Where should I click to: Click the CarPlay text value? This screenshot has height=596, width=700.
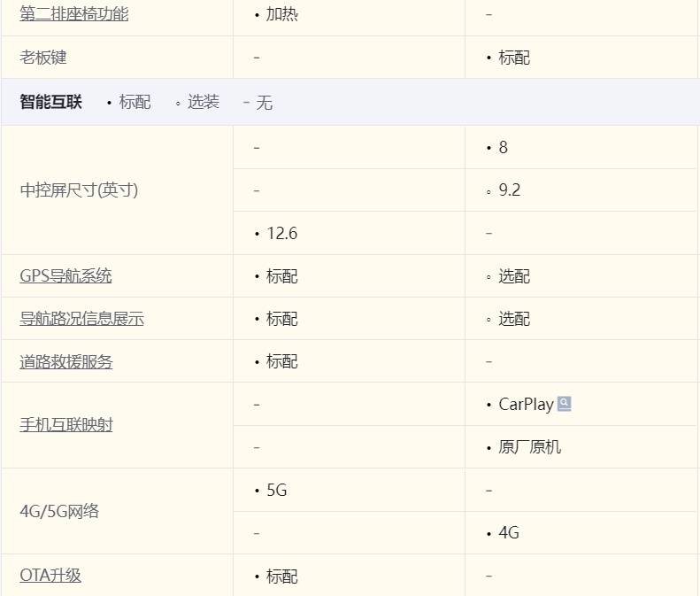(526, 405)
